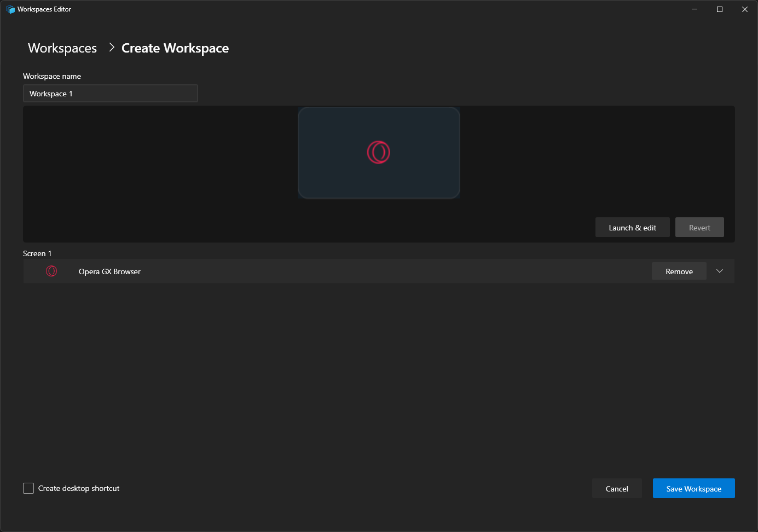
Task: Remove Opera GX Browser from the workspace
Action: pos(679,271)
